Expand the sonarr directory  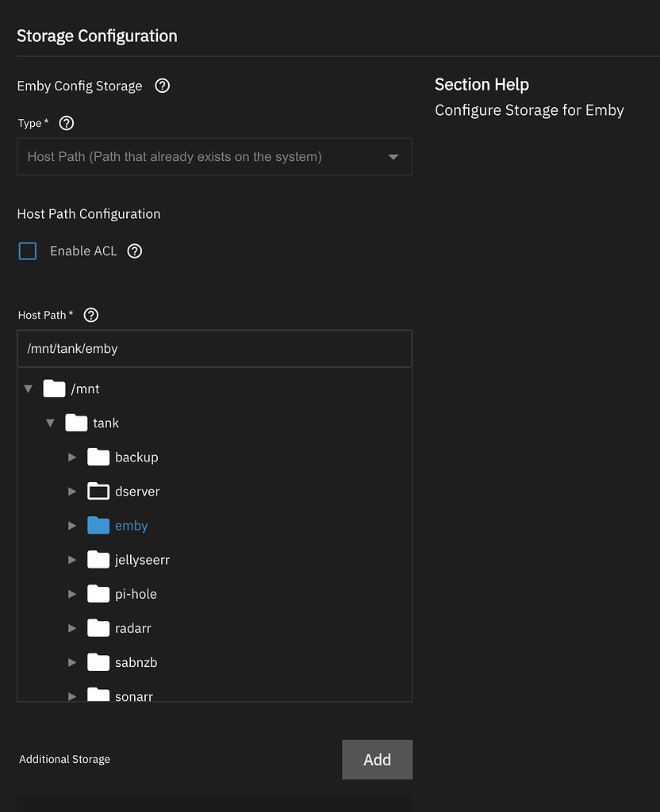(x=72, y=695)
